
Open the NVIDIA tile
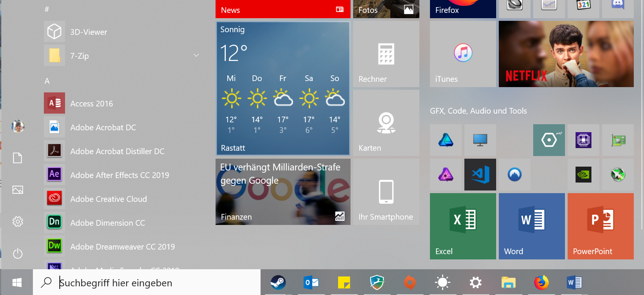point(583,175)
